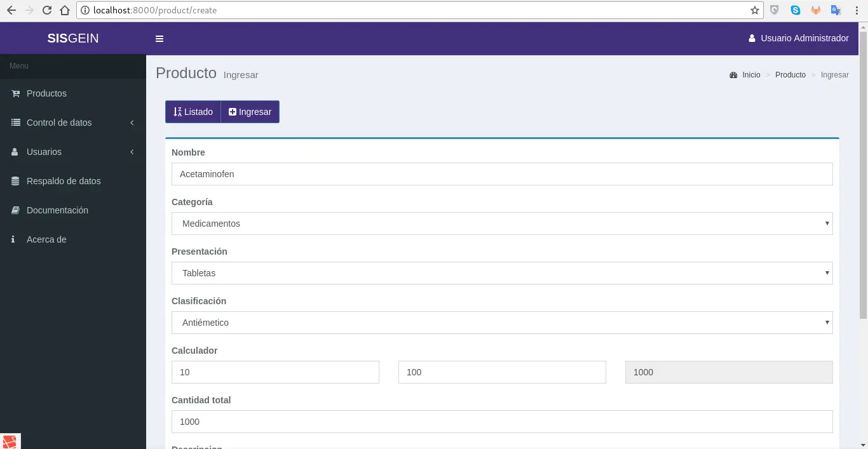The width and height of the screenshot is (868, 449).
Task: Click the user icon beside Usuario Administrador
Action: [x=752, y=38]
